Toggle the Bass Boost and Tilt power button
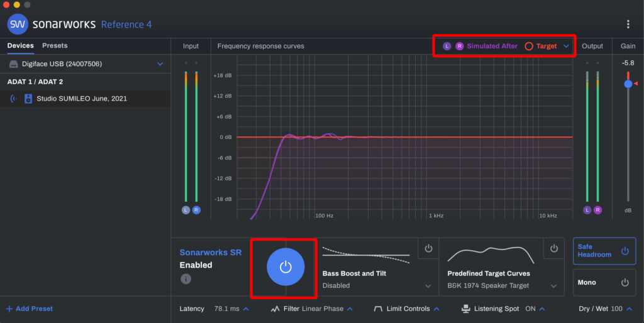The image size is (644, 323). (428, 248)
